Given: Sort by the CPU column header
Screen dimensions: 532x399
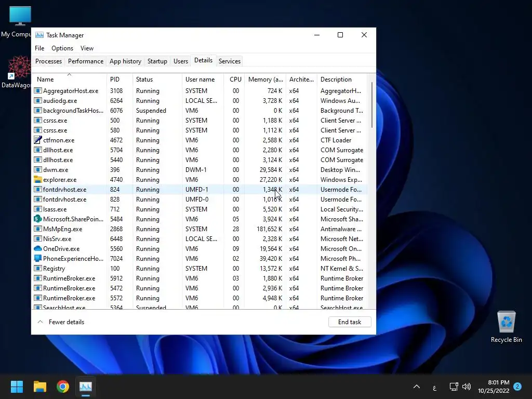Looking at the screenshot, I should pos(234,79).
